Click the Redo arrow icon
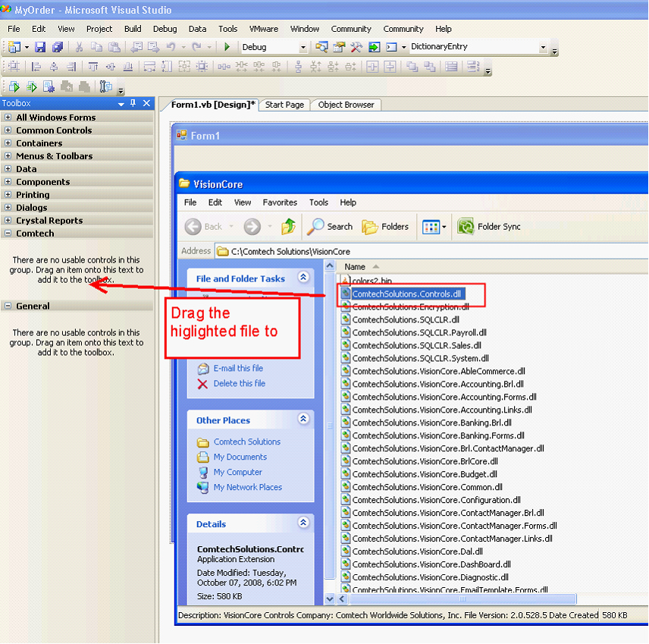The image size is (649, 644). (x=196, y=47)
